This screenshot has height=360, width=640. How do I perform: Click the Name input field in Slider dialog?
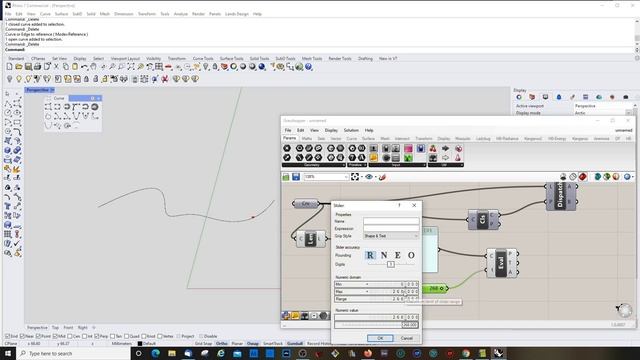391,221
